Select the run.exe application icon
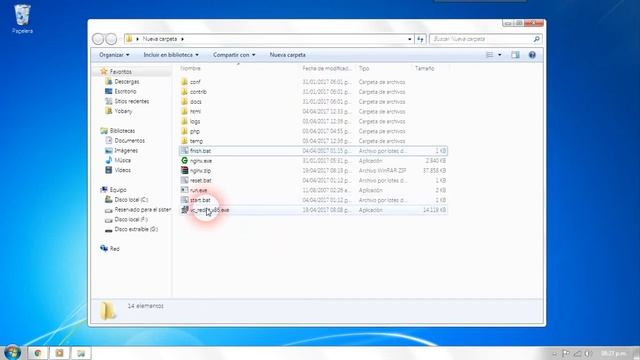 pyautogui.click(x=184, y=190)
